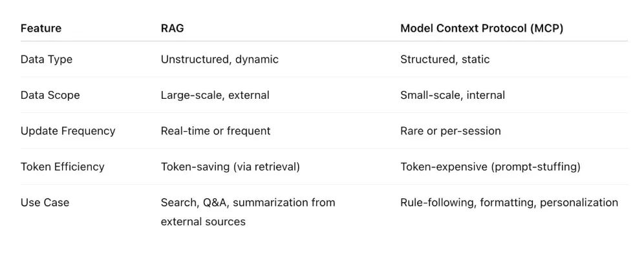Click the Small-scale, internal cell
This screenshot has height=277, width=644.
pos(453,95)
